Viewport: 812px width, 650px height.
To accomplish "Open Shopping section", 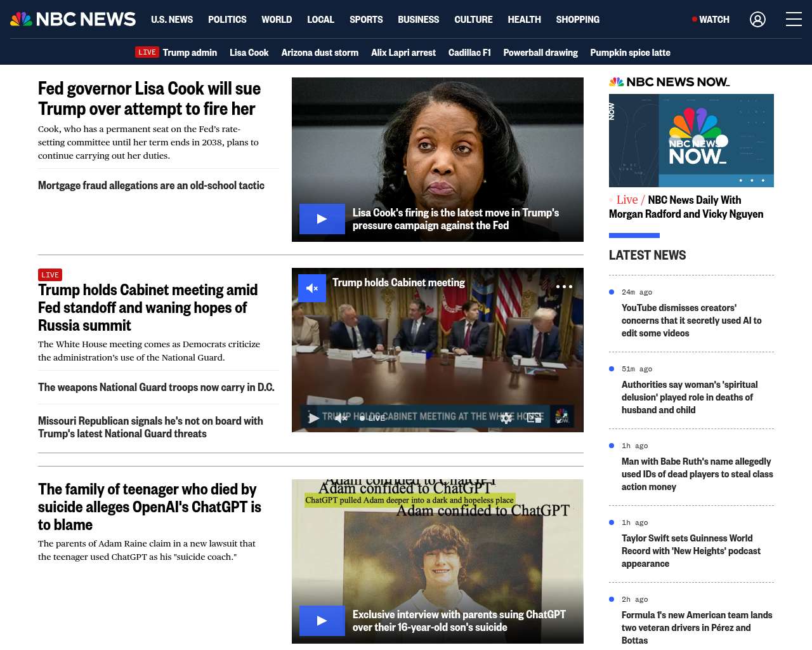I will 577,20.
